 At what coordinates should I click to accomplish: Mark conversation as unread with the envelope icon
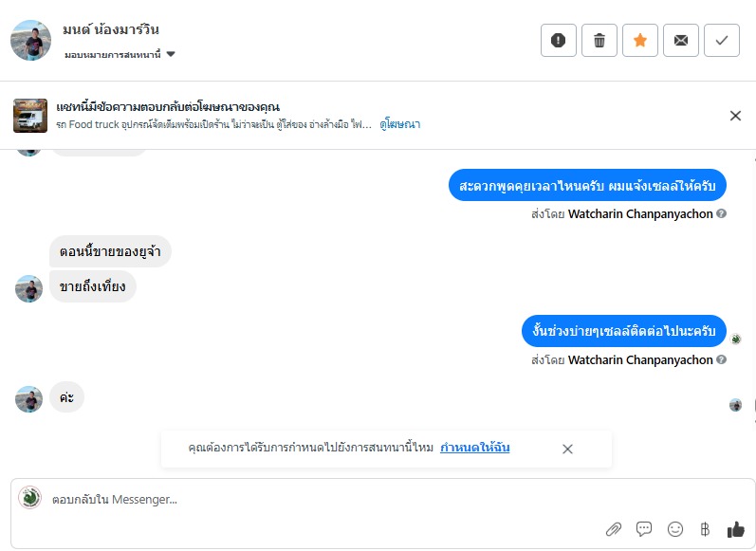(x=681, y=41)
